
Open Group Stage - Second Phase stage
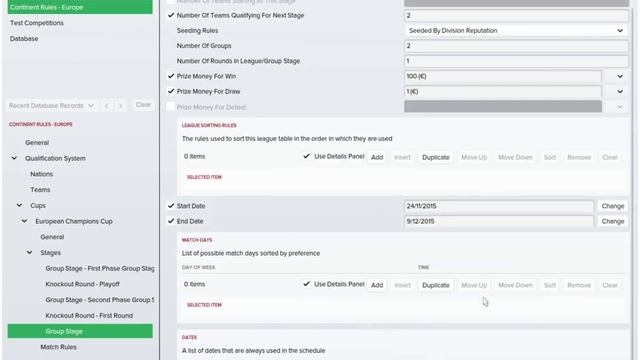pyautogui.click(x=100, y=300)
